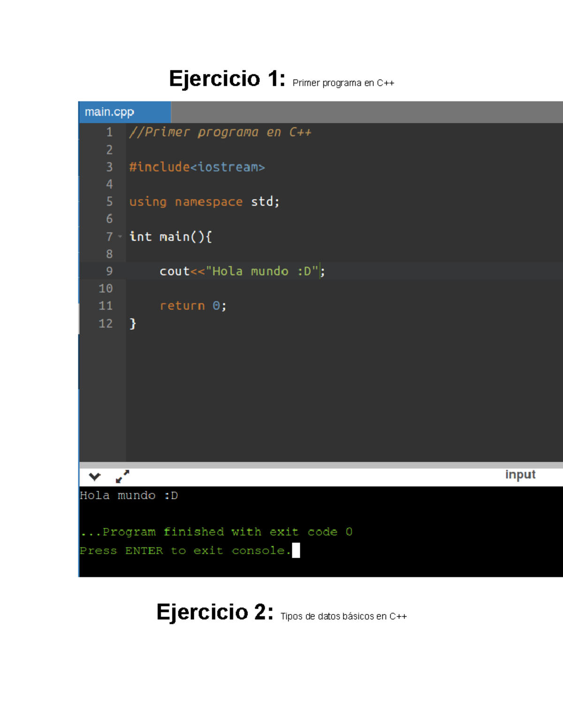
Task: Maximize the console with the diagonal arrows icon
Action: tap(121, 476)
